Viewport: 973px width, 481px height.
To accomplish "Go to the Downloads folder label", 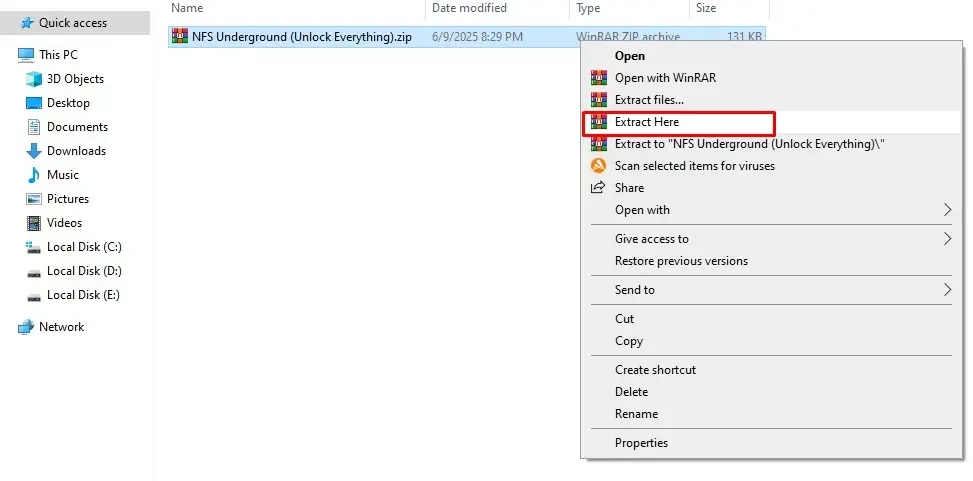I will point(76,151).
